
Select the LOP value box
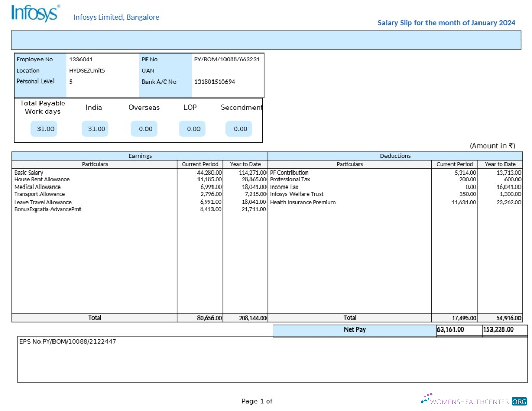pos(191,128)
